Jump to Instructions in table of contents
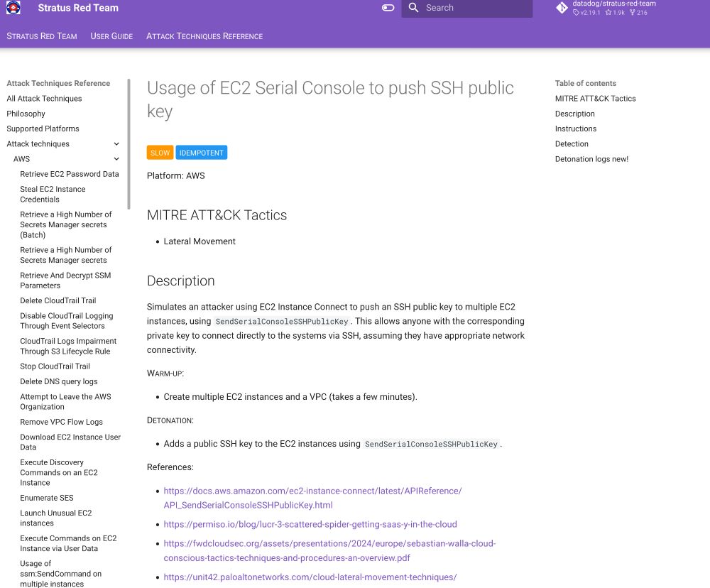 576,129
